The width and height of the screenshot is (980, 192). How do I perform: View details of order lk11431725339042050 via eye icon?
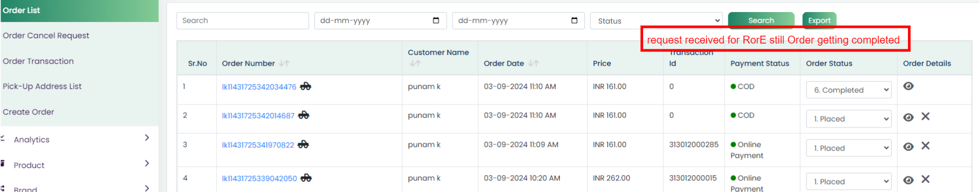tap(909, 180)
